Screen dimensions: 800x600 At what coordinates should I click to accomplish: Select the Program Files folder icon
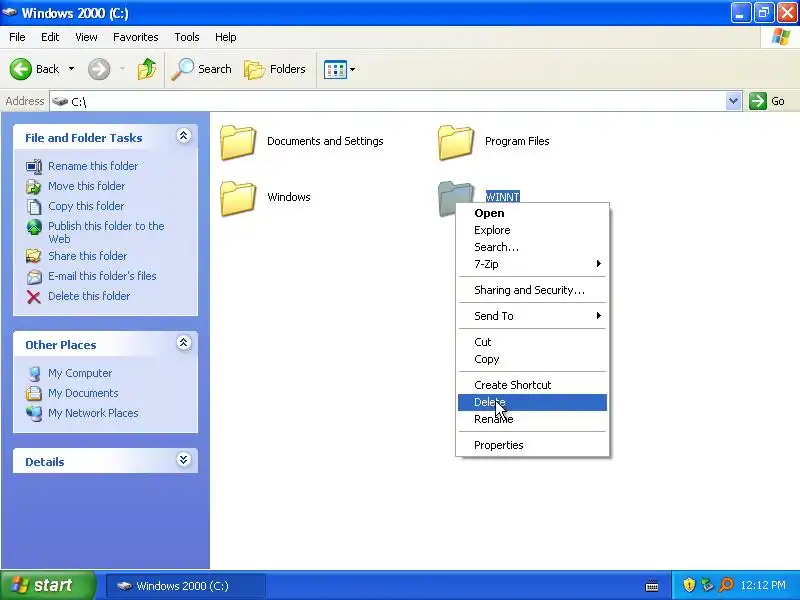tap(456, 142)
